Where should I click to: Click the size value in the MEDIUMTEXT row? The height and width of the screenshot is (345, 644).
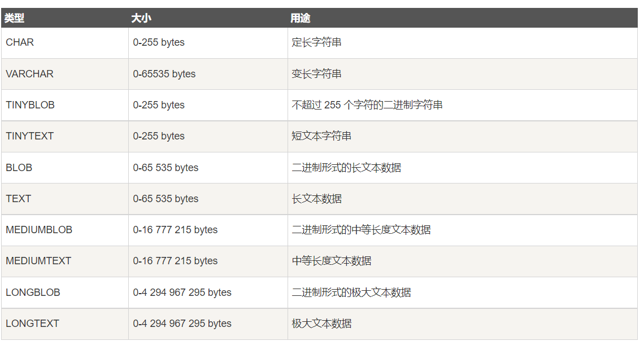coord(175,261)
